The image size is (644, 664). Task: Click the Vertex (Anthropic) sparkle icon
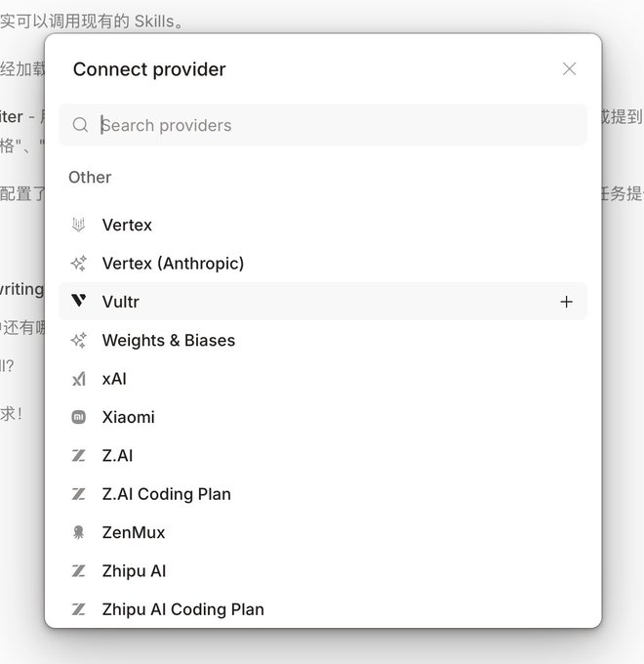click(x=79, y=264)
